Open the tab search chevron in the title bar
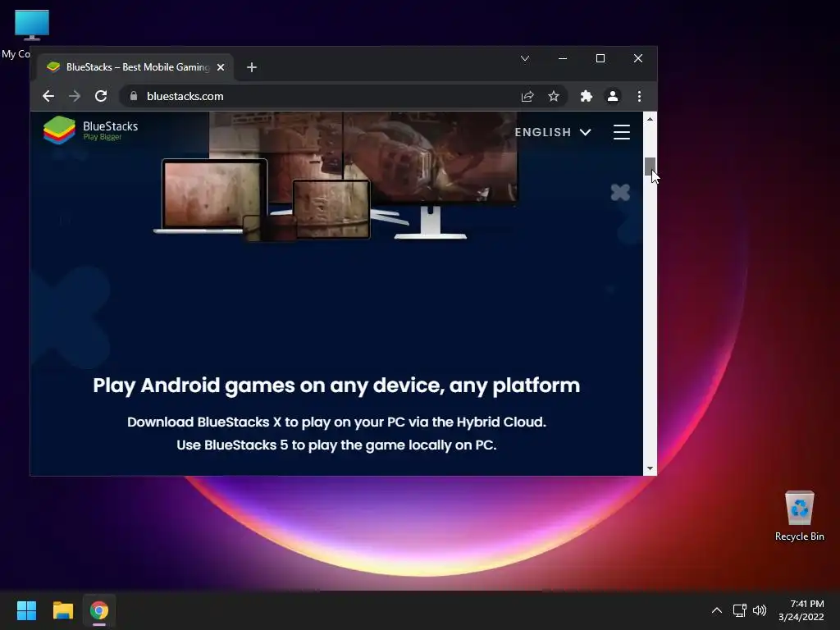840x630 pixels. pyautogui.click(x=525, y=58)
